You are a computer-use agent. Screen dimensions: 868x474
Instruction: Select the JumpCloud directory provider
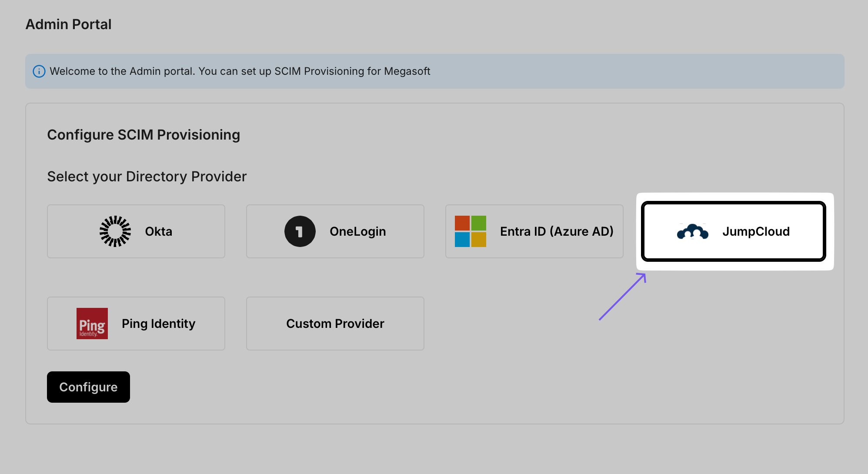tap(734, 231)
